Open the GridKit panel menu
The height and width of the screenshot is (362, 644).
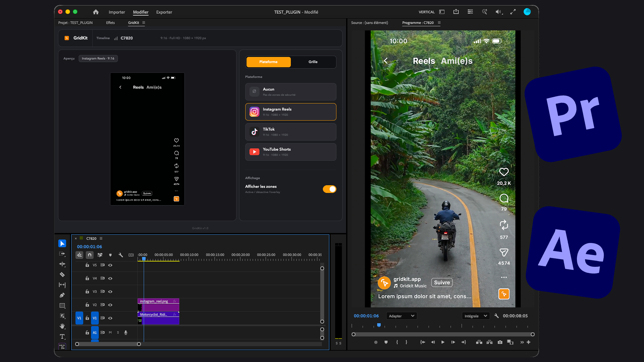click(144, 23)
